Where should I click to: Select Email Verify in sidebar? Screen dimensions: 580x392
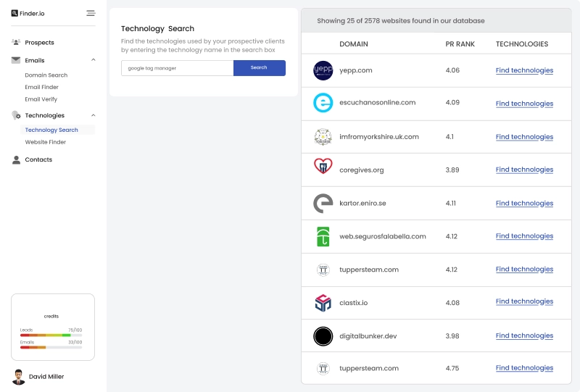tap(41, 99)
